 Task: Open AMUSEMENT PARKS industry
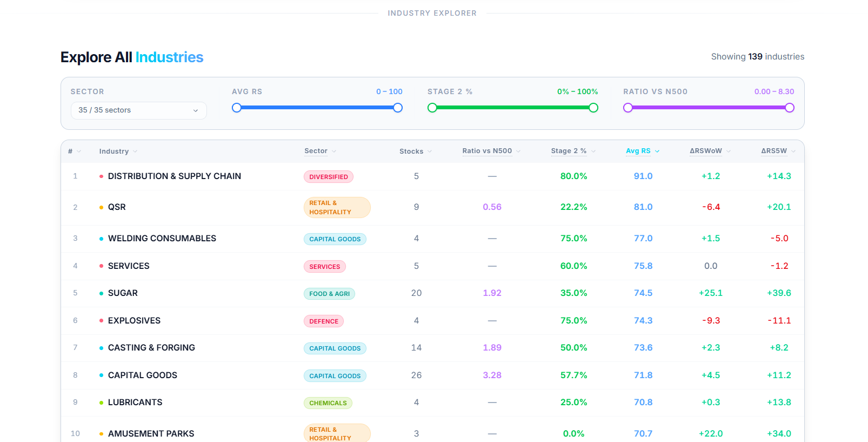click(151, 434)
